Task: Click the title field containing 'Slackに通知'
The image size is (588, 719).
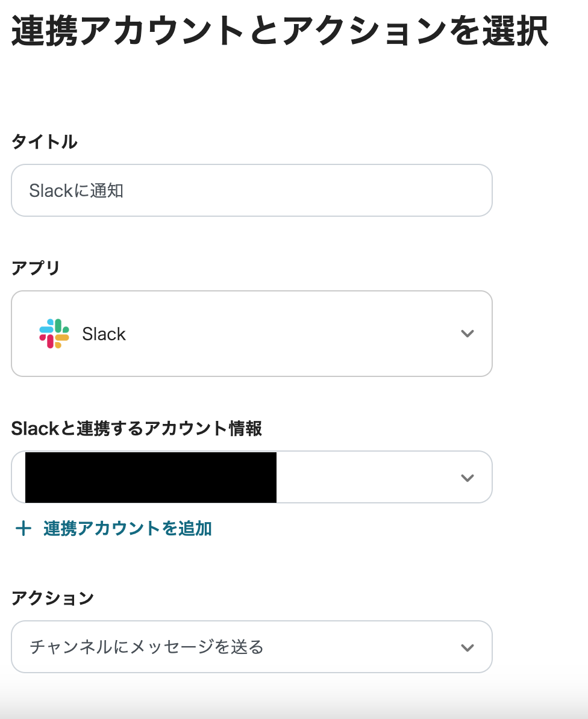Action: click(77, 191)
